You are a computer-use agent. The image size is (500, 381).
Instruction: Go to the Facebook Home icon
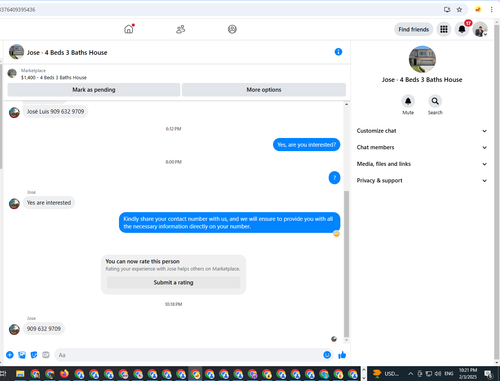click(x=129, y=29)
